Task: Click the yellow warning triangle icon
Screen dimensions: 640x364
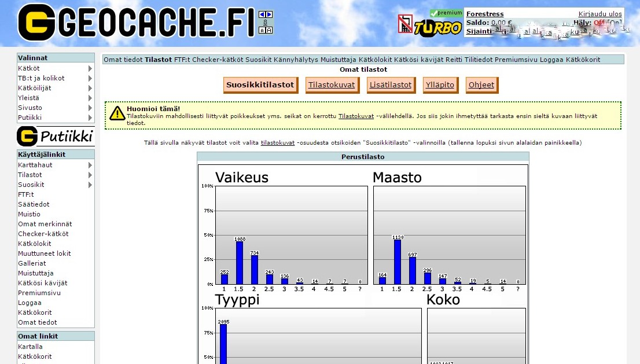Action: (117, 113)
